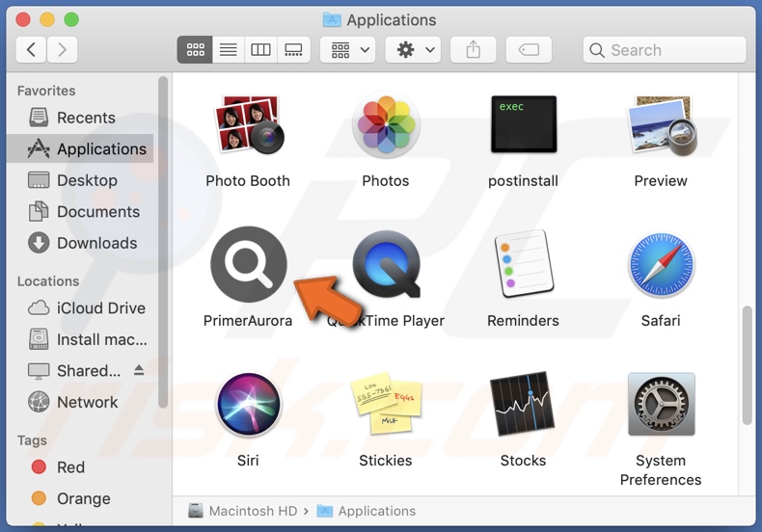Click the Tags section header
762x532 pixels.
point(32,440)
